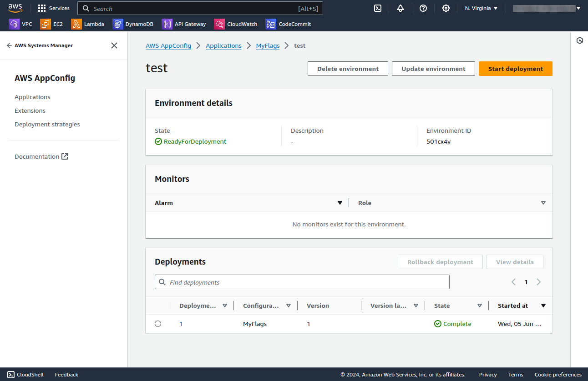Open the AWS logo home

pos(15,8)
